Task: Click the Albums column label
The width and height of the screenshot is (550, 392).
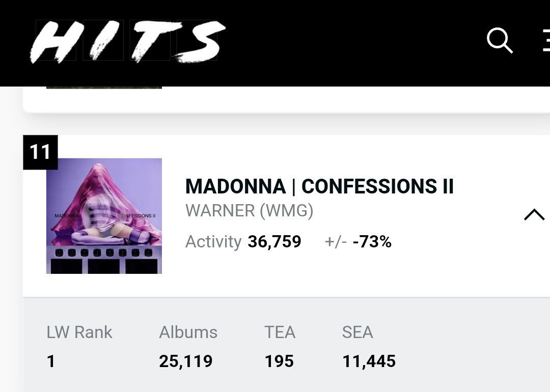Action: click(x=188, y=332)
